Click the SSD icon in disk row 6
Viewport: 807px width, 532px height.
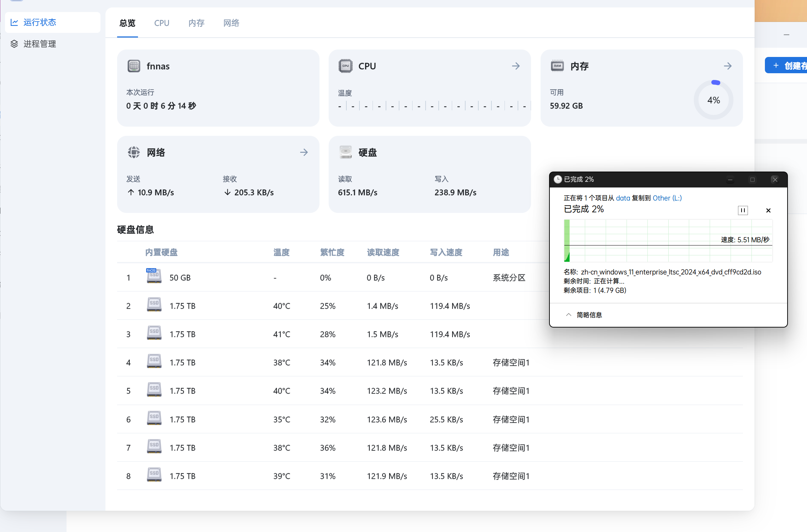point(154,418)
